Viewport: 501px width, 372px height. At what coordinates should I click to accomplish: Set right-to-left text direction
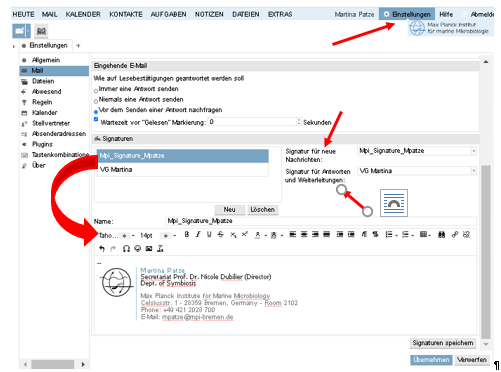[x=375, y=235]
